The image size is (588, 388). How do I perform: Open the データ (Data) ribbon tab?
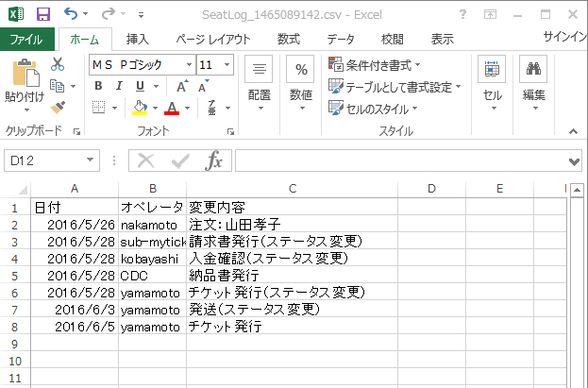pyautogui.click(x=341, y=39)
